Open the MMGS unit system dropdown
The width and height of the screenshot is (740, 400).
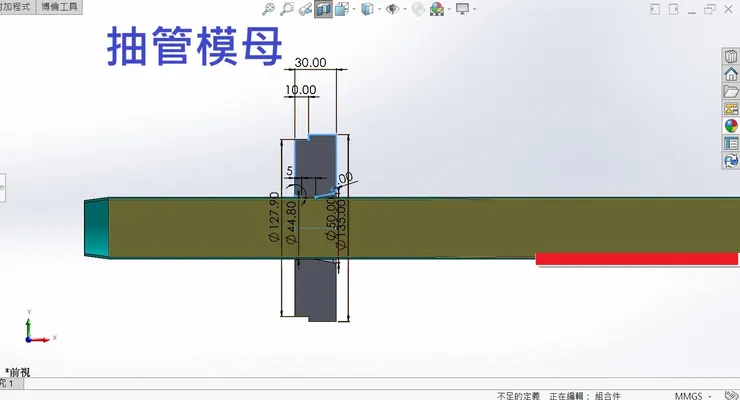[692, 396]
